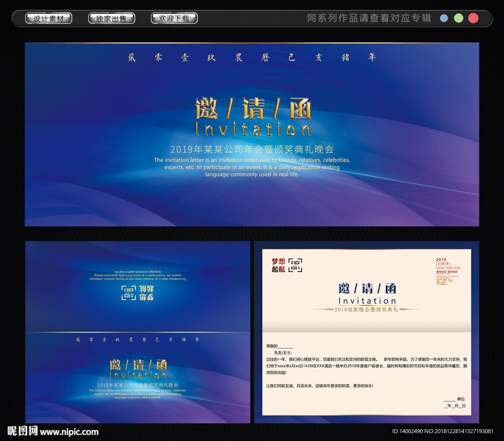The height and width of the screenshot is (441, 504).
Task: Select the 欢迎下载 button
Action: (x=174, y=19)
